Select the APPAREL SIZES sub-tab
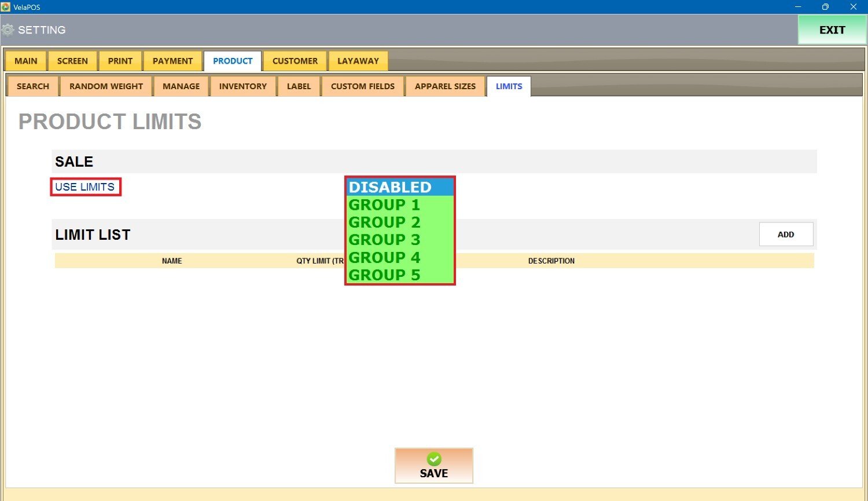868x501 pixels. [x=445, y=86]
